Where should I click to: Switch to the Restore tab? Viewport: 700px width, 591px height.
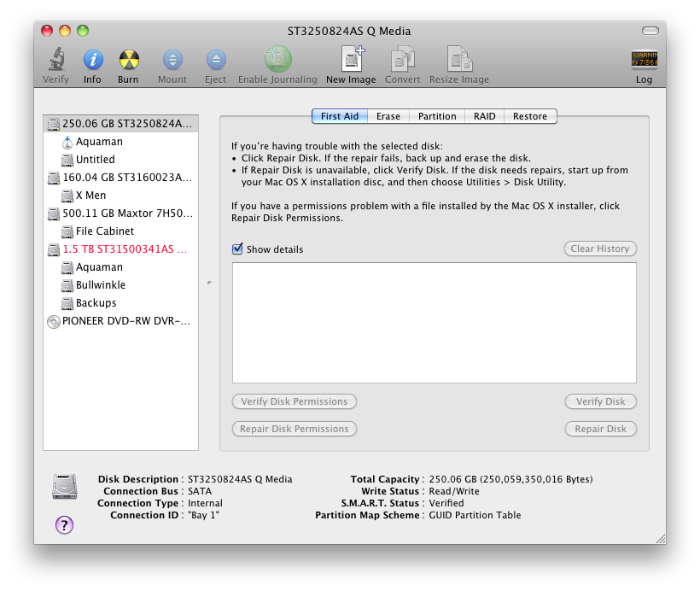(x=530, y=116)
